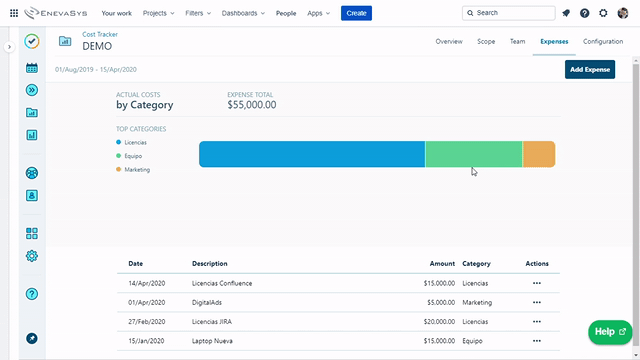Image resolution: width=640 pixels, height=360 pixels.
Task: Open the dashboard grid sidebar icon
Action: click(32, 233)
